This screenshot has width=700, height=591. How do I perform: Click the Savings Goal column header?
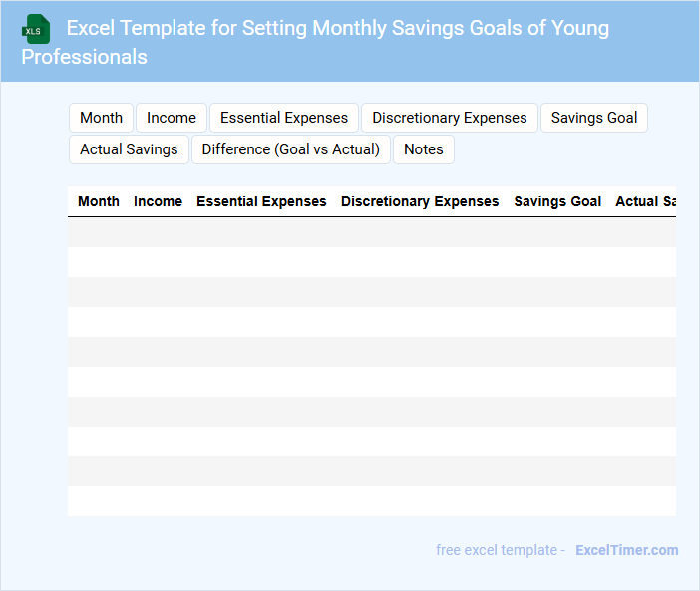pos(557,201)
